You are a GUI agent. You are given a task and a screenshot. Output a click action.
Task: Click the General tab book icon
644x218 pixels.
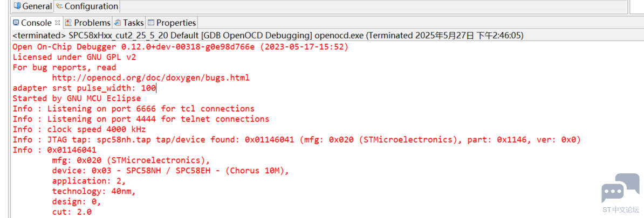tap(17, 6)
